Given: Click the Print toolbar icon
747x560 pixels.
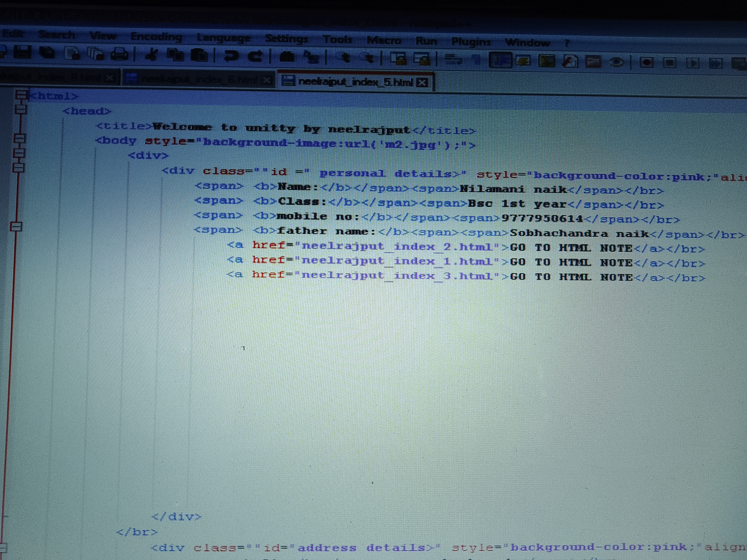Looking at the screenshot, I should pyautogui.click(x=120, y=54).
